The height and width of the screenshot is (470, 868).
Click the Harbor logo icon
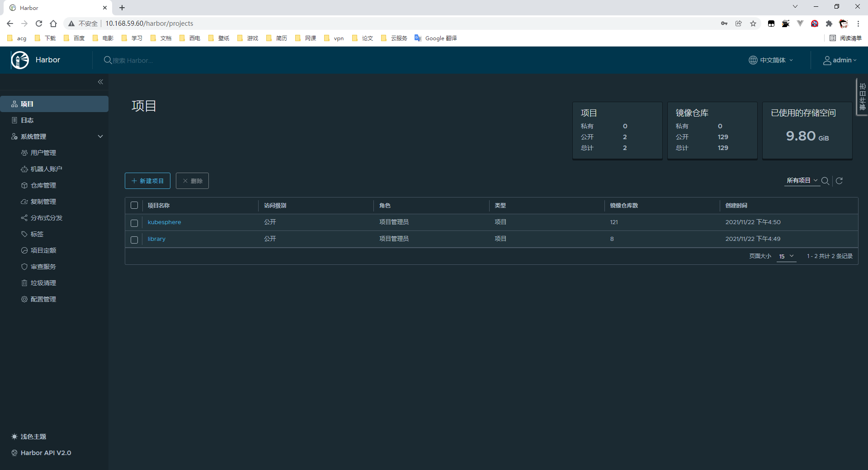[x=20, y=60]
